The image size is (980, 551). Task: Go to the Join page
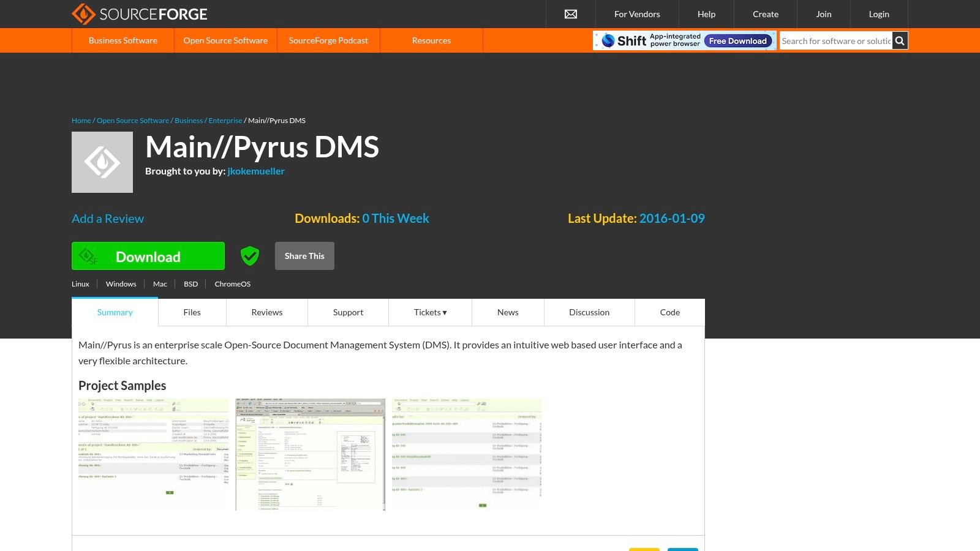[824, 14]
